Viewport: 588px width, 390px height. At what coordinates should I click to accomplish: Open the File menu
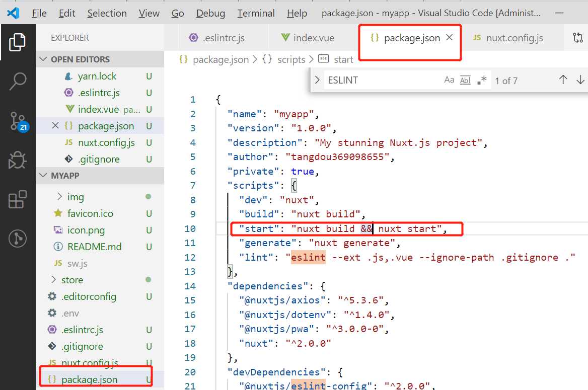(x=39, y=13)
